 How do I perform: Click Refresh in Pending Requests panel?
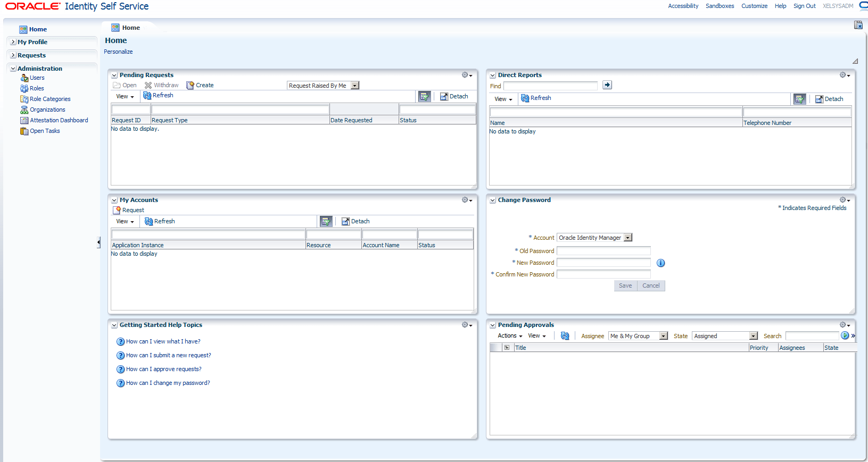click(159, 96)
